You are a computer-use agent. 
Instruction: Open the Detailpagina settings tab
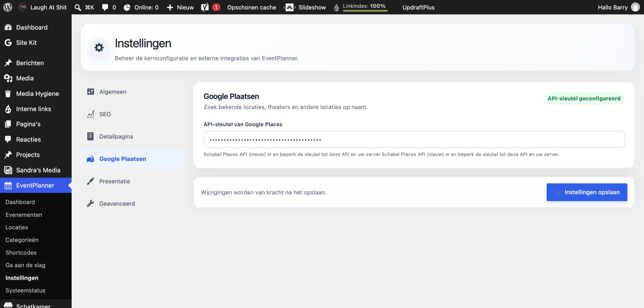[132, 137]
